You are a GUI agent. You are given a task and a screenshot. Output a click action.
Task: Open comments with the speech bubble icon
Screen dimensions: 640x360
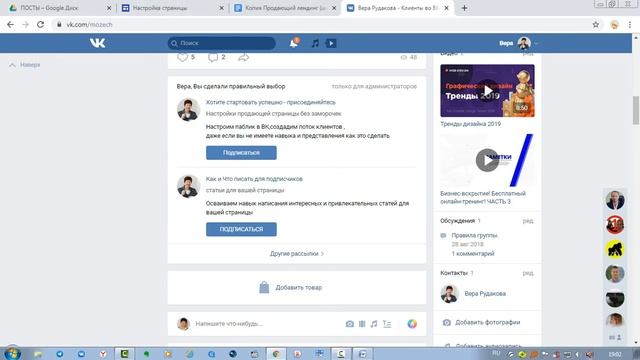pos(213,57)
